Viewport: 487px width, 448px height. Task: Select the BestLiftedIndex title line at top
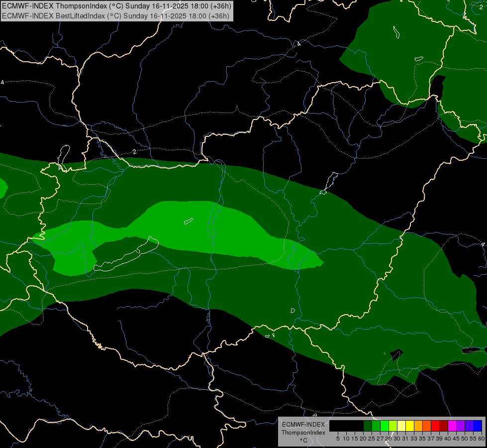[115, 15]
